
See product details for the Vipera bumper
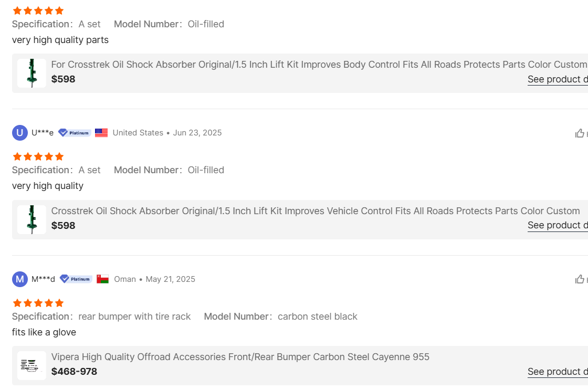557,372
